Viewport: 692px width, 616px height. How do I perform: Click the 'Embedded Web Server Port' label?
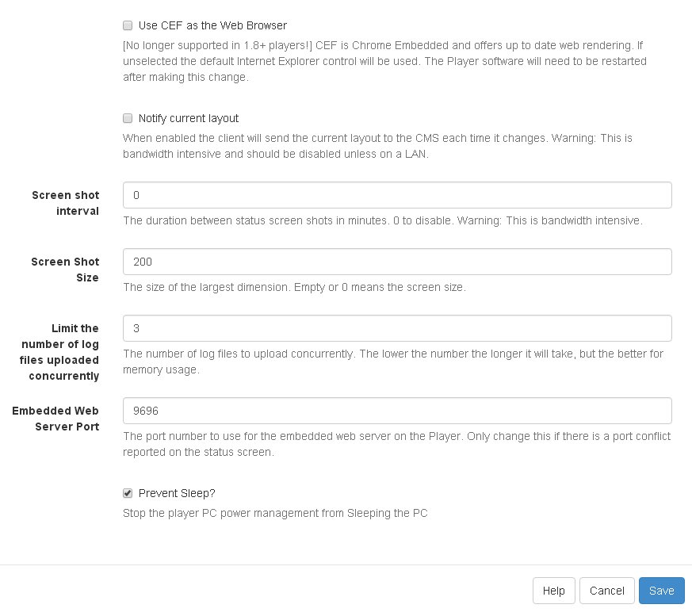(55, 419)
